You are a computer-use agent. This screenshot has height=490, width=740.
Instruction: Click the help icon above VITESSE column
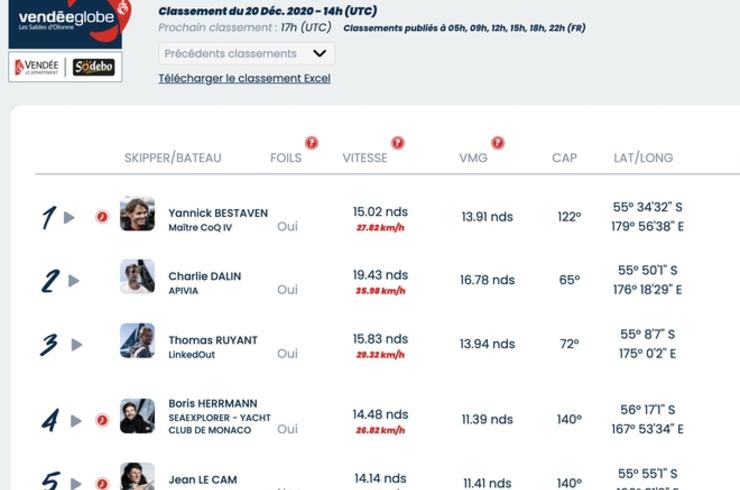pyautogui.click(x=398, y=143)
